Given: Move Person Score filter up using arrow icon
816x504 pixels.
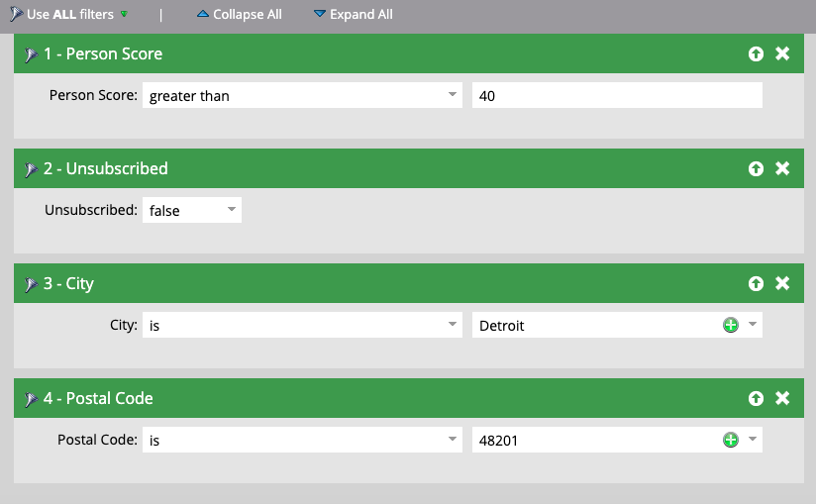Looking at the screenshot, I should point(757,53).
